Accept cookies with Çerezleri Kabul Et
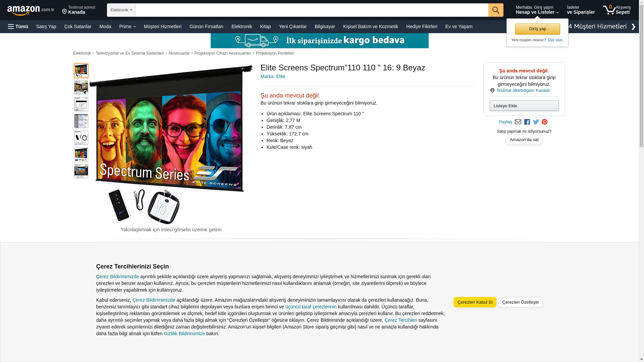Image resolution: width=644 pixels, height=362 pixels. pyautogui.click(x=475, y=302)
